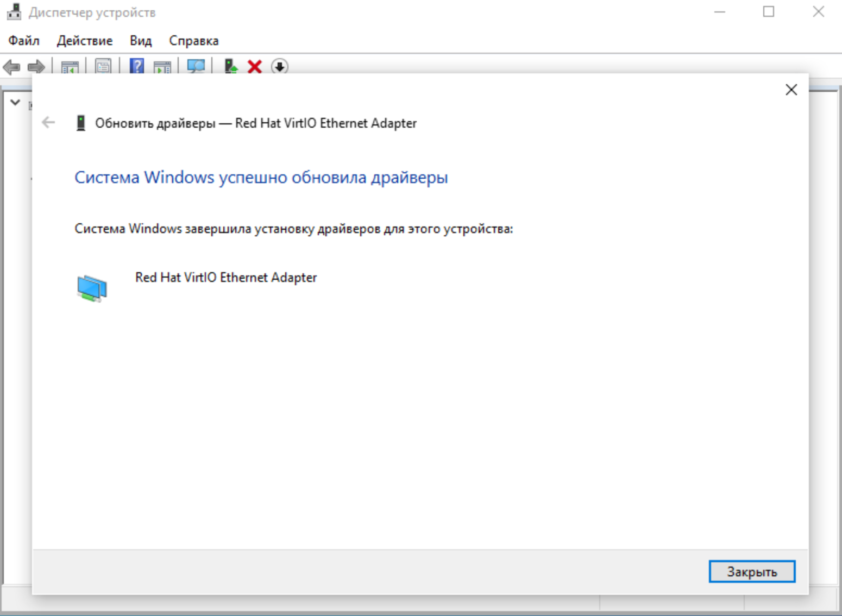
Task: Maximize the Диспетчер устройств window
Action: [x=769, y=12]
